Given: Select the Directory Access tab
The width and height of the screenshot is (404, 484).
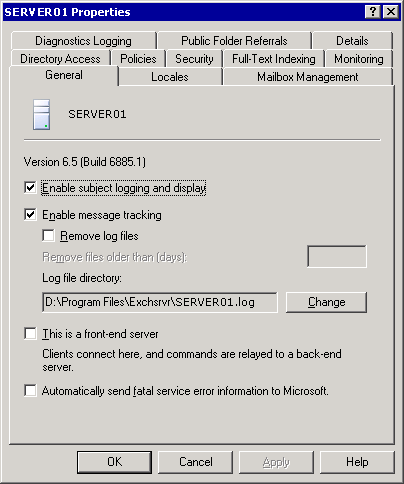Looking at the screenshot, I should point(60,59).
